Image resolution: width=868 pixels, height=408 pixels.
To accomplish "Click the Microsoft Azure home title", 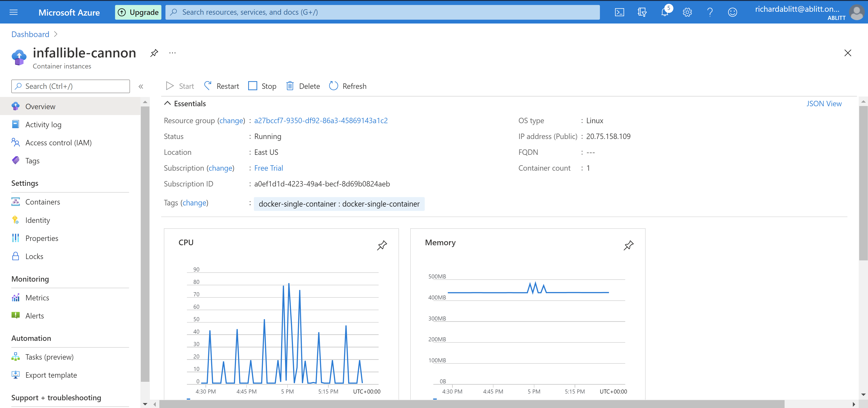I will pyautogui.click(x=69, y=12).
